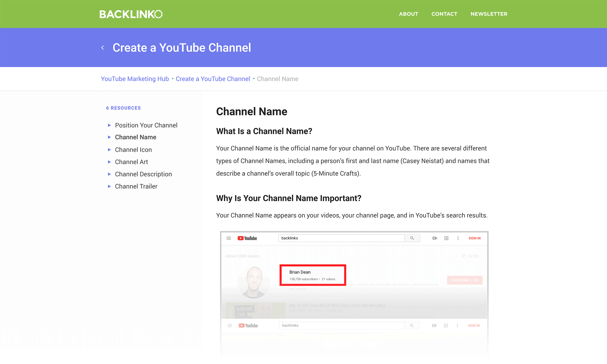Click the What Is a Channel Name heading
The height and width of the screenshot is (364, 607).
click(x=264, y=131)
